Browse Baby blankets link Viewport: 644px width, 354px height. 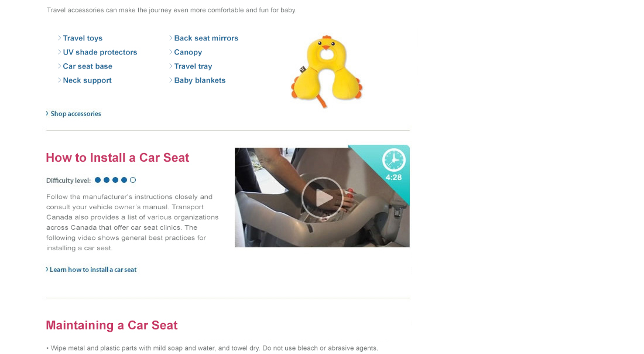[x=200, y=80]
